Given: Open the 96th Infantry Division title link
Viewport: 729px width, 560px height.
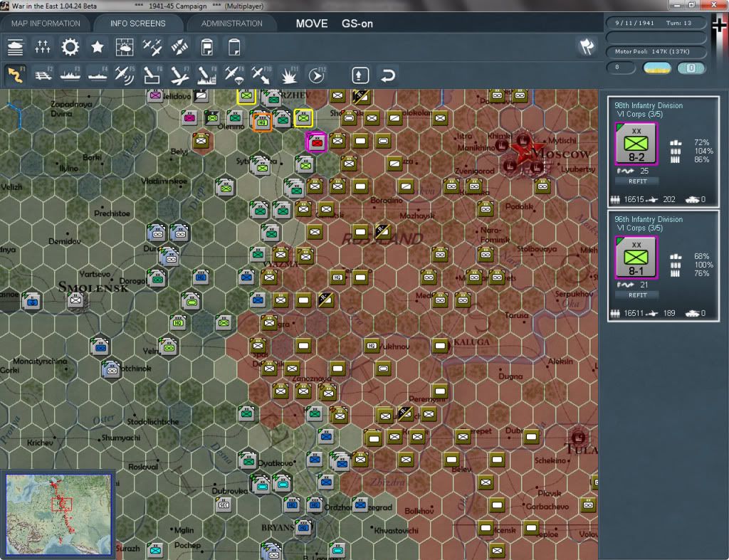Looking at the screenshot, I should tap(649, 219).
